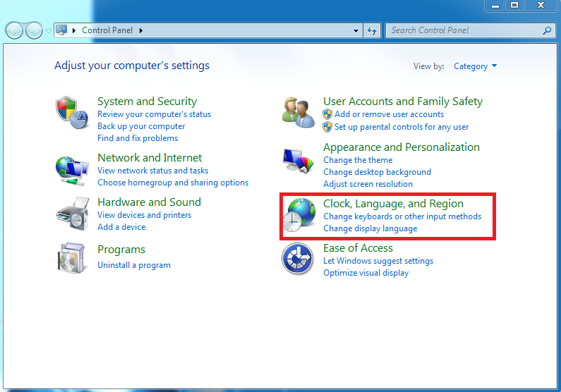Viewport: 561px width, 392px height.
Task: Open View devices and printers
Action: point(144,215)
